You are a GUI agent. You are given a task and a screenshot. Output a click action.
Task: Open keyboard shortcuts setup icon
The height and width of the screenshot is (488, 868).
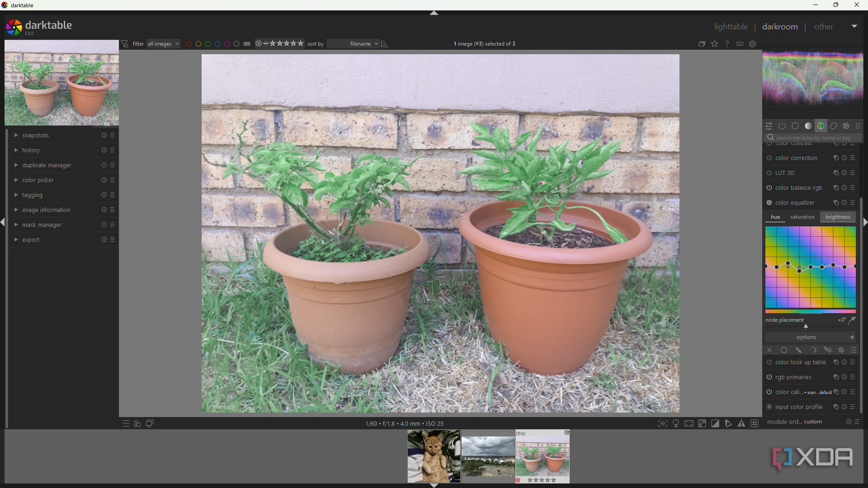tap(740, 44)
